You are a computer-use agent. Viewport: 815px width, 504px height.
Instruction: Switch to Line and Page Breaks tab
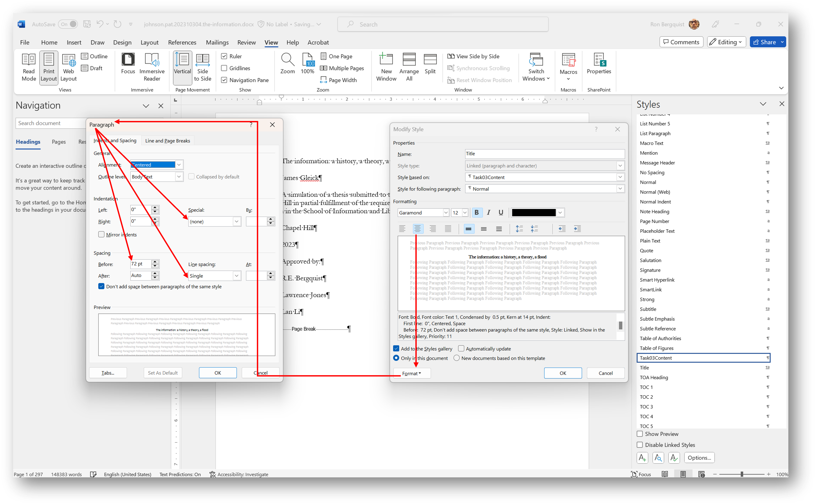167,140
